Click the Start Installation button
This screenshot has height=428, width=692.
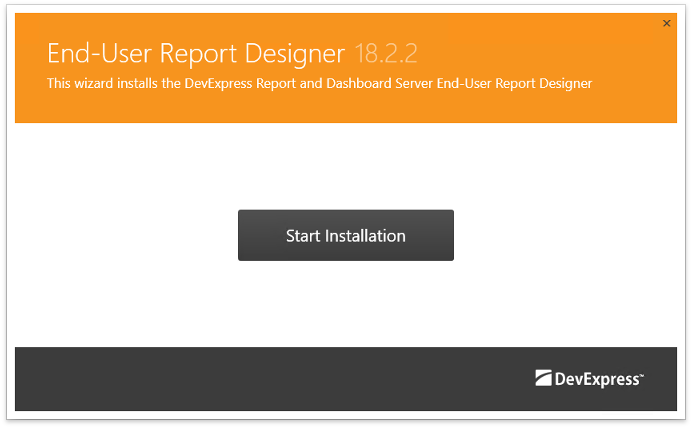(346, 235)
